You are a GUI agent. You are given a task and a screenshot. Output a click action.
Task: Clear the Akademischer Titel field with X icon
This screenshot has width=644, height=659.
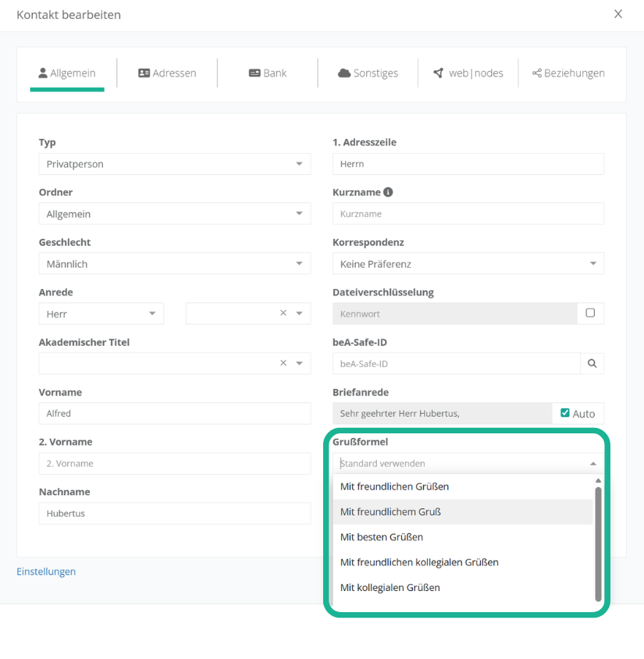tap(283, 363)
